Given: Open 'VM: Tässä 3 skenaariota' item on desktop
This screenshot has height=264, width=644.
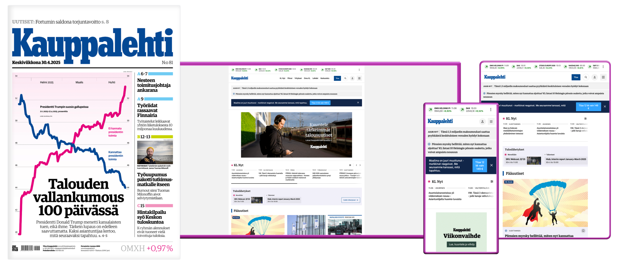Looking at the screenshot, I should (x=271, y=174).
